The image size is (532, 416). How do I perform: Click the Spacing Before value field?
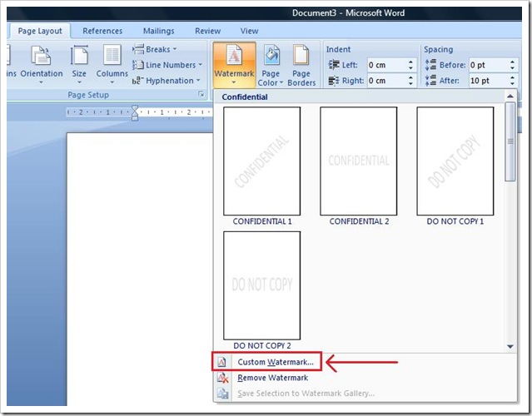488,65
